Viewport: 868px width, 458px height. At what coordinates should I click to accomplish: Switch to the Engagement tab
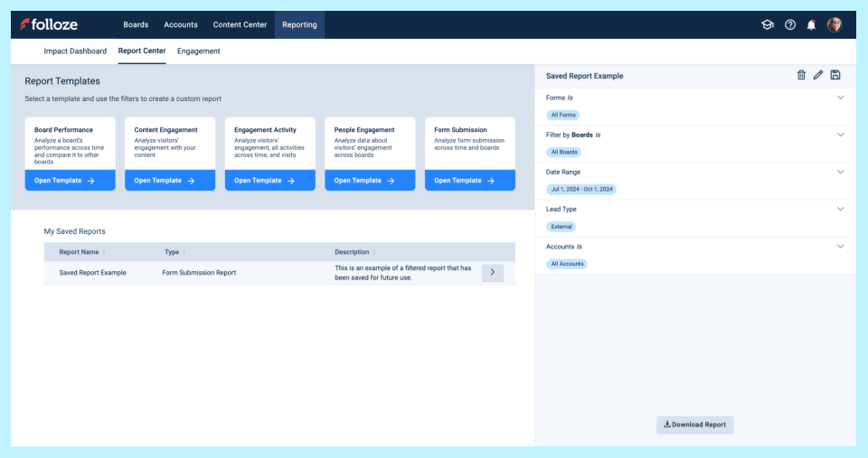point(198,51)
